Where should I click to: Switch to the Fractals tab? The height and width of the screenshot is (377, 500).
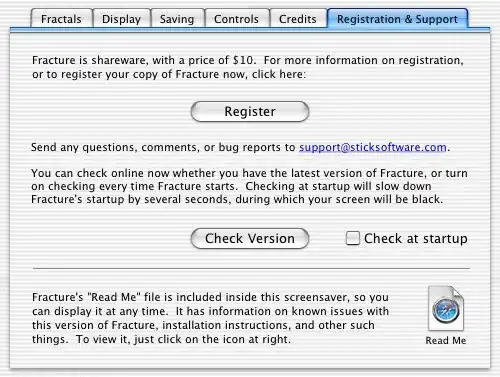click(x=61, y=19)
